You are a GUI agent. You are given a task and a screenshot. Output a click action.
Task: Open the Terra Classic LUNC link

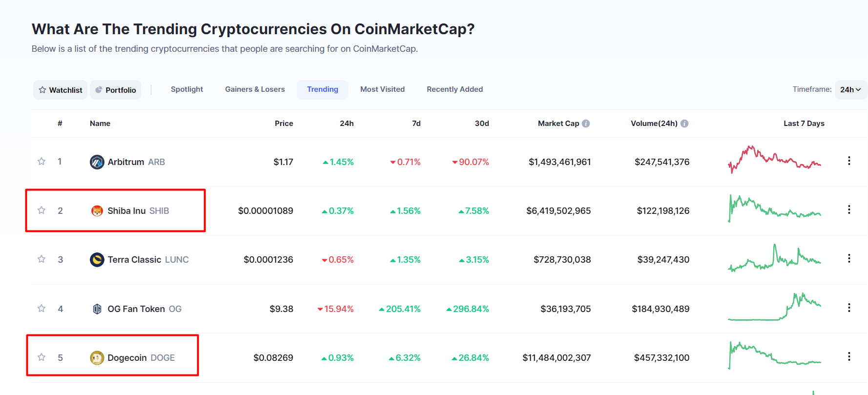[x=148, y=260]
